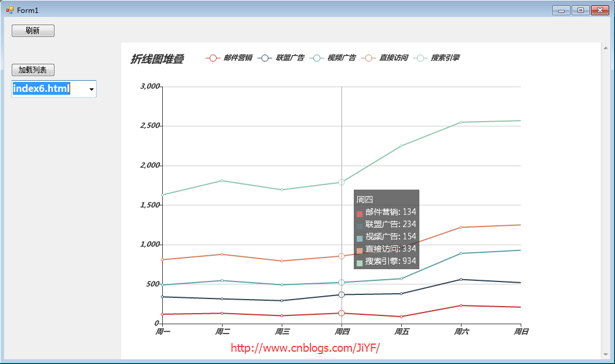Click the index6.html text field
Viewport: 615px width, 364px height.
[49, 89]
